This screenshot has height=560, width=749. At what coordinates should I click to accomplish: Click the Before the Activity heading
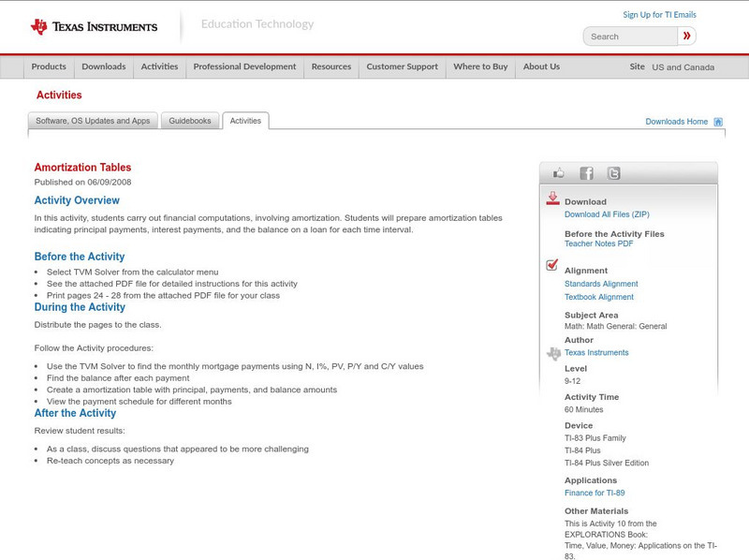pos(80,257)
